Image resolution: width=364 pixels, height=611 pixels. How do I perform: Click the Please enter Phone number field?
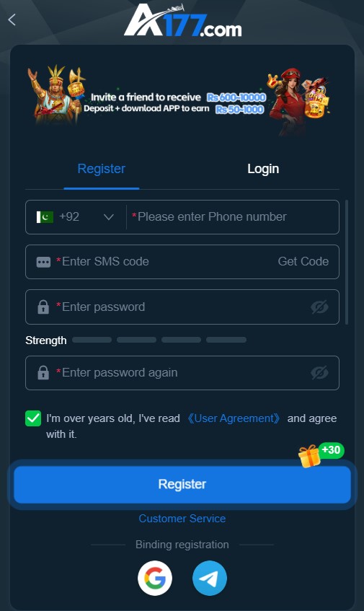[x=233, y=217]
